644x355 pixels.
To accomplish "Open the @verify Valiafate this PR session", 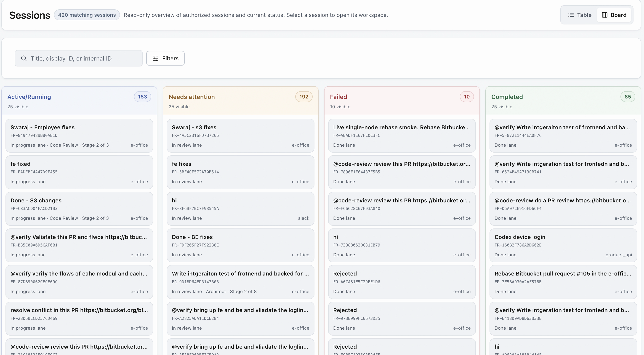I will [x=79, y=246].
